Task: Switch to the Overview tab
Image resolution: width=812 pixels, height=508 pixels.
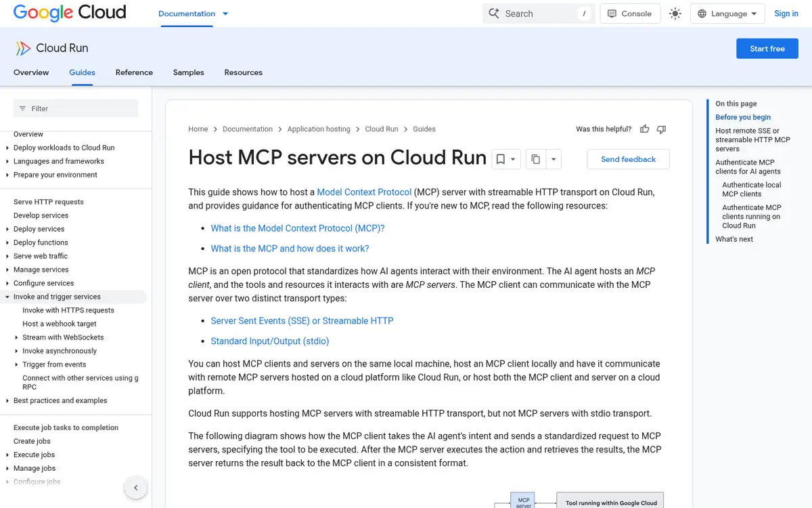Action: click(31, 72)
